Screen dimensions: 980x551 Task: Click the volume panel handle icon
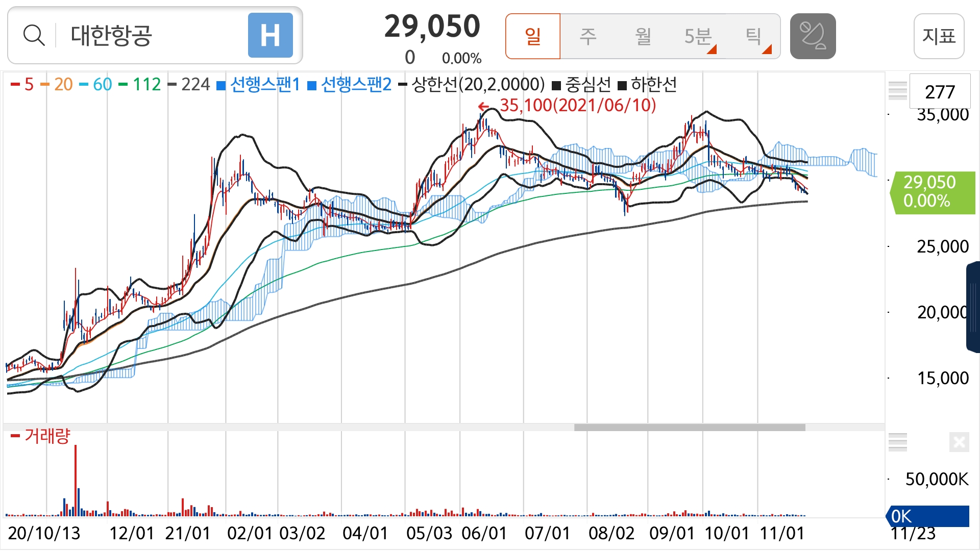click(x=897, y=442)
